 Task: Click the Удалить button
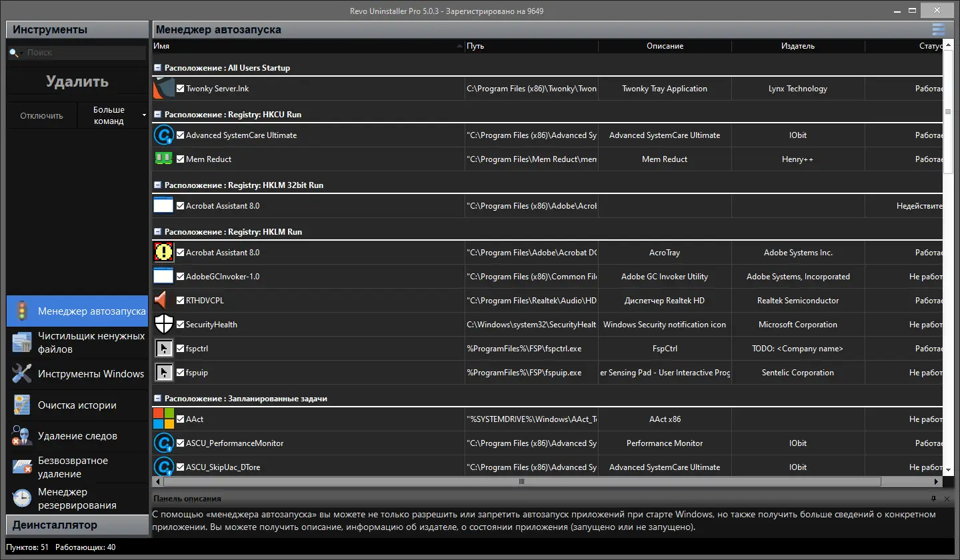pos(77,82)
